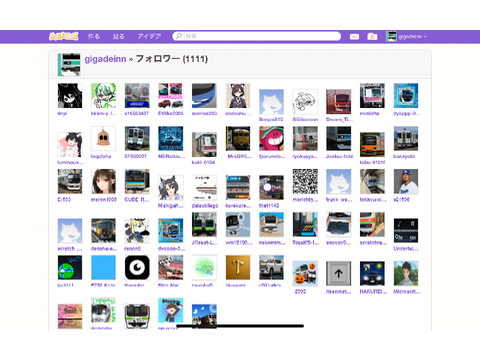The height and width of the screenshot is (360, 480).
Task: Click the meron1000 username link
Action: click(104, 199)
